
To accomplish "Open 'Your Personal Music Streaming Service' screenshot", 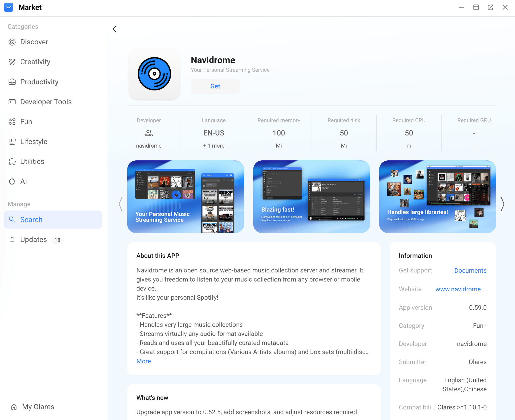I will click(x=186, y=197).
